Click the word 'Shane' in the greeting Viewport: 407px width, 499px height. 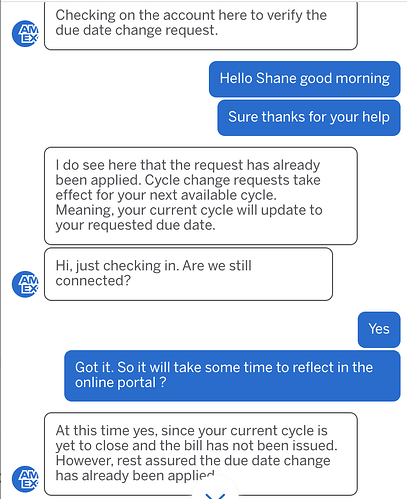click(x=275, y=79)
